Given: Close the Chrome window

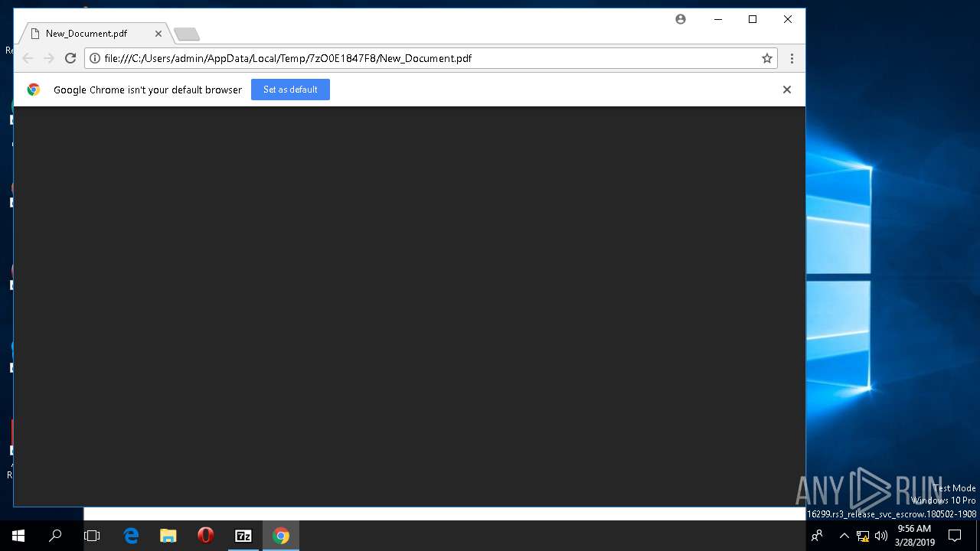Looking at the screenshot, I should pos(788,19).
